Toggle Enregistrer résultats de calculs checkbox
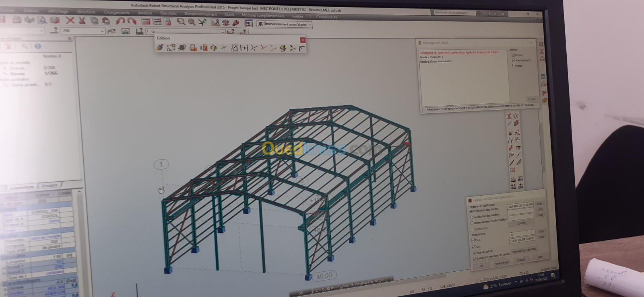 (x=475, y=258)
